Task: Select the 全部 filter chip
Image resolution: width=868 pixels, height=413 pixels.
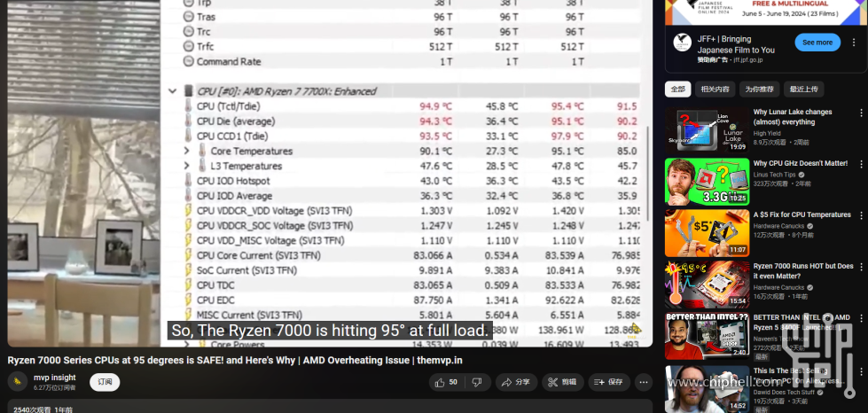Action: coord(677,90)
